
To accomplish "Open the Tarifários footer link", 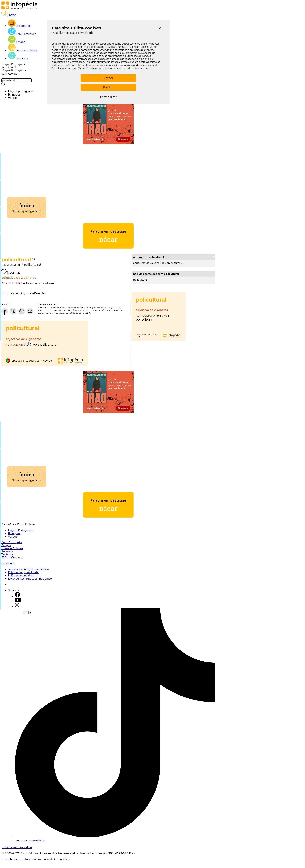I will [x=7, y=554].
